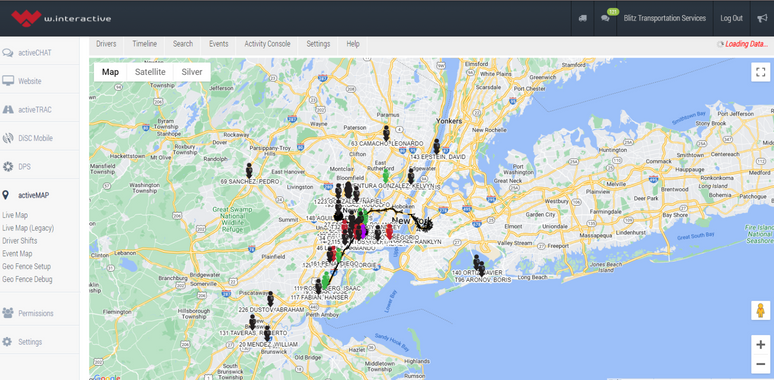The width and height of the screenshot is (774, 380).
Task: Click the megaphone announcements icon
Action: click(x=762, y=18)
